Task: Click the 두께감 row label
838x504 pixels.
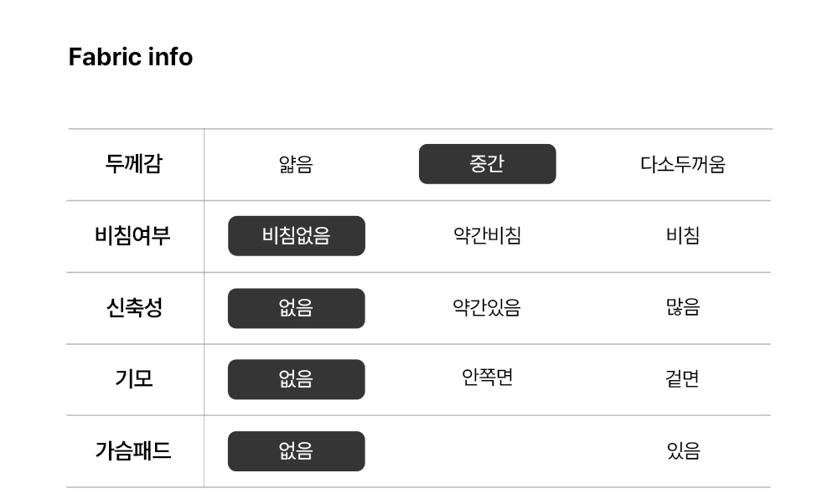Action: pos(134,164)
